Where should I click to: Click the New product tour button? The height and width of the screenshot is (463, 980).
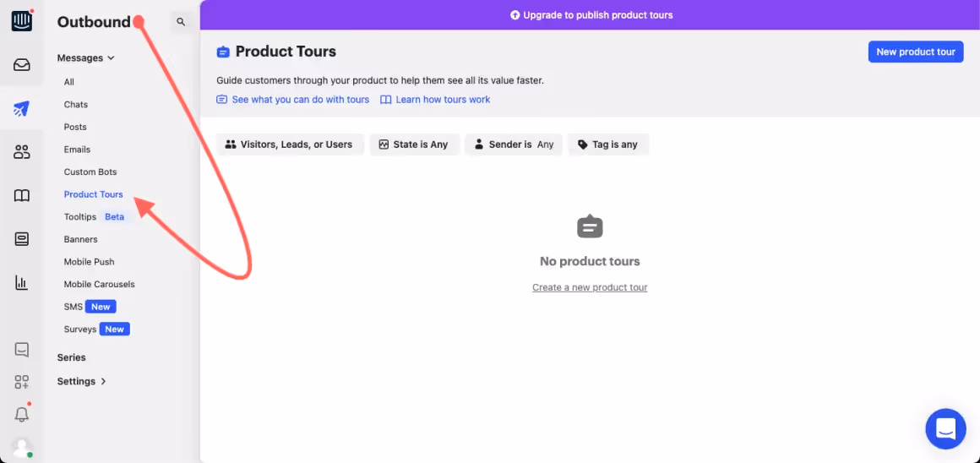tap(916, 52)
